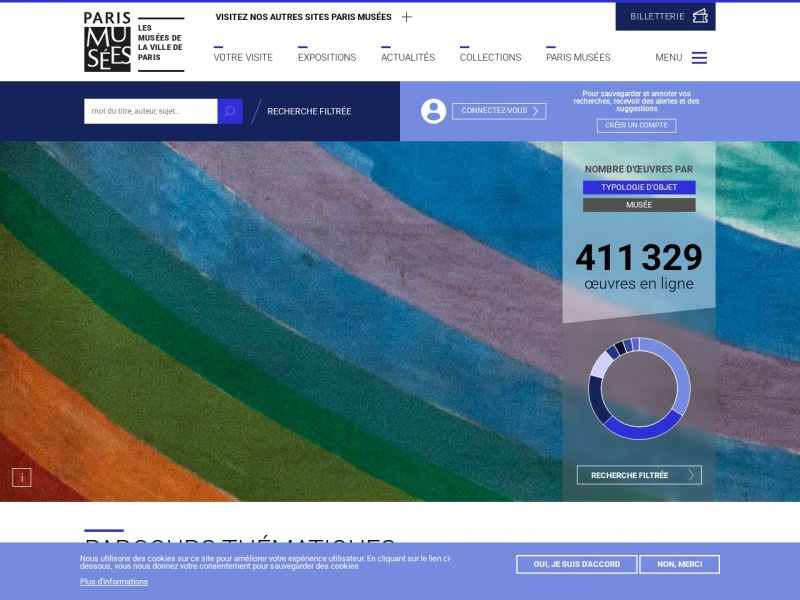Focus the keyword search input field

click(151, 111)
